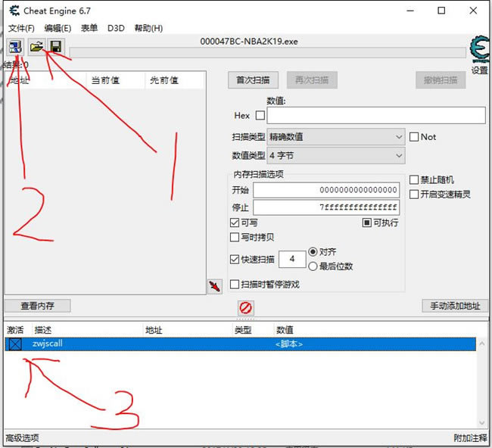
Task: Click the 首次扫描 button
Action: [x=253, y=80]
